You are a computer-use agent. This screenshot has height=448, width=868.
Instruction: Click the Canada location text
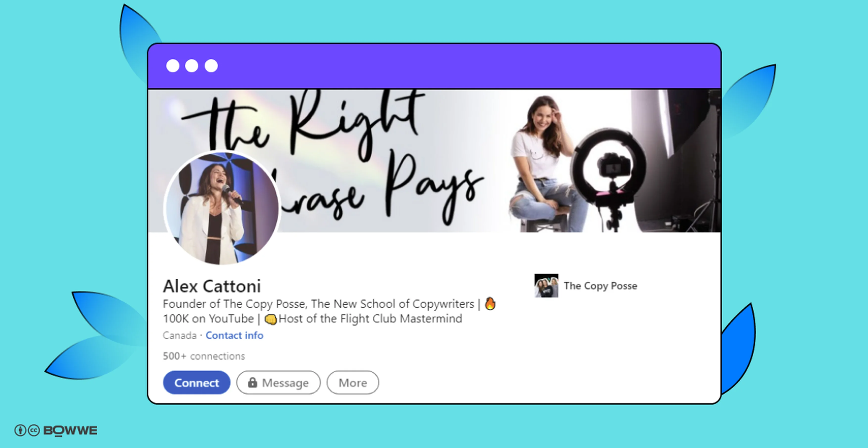pos(180,335)
